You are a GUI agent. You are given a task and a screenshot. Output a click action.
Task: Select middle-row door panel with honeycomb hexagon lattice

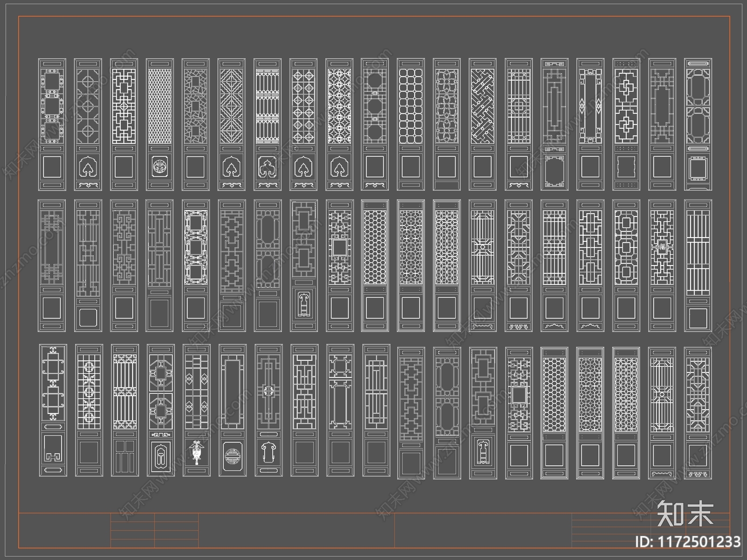coord(375,266)
